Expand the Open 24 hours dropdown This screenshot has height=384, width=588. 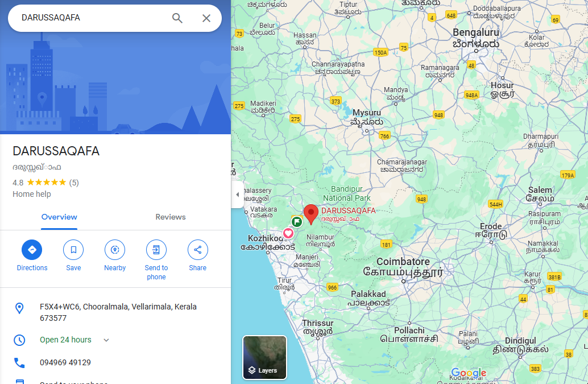106,340
